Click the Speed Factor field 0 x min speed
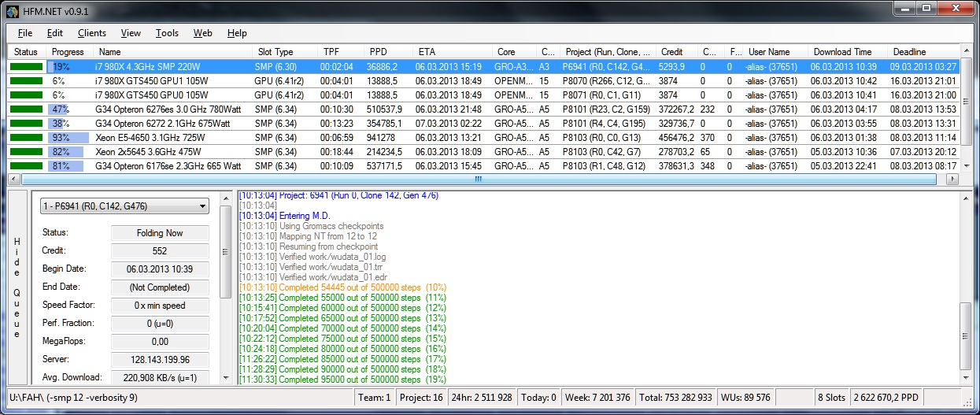Image resolution: width=980 pixels, height=415 pixels. coord(161,306)
